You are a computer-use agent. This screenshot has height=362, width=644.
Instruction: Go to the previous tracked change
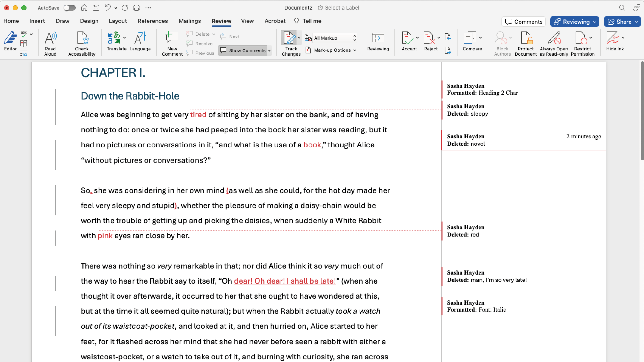(448, 37)
